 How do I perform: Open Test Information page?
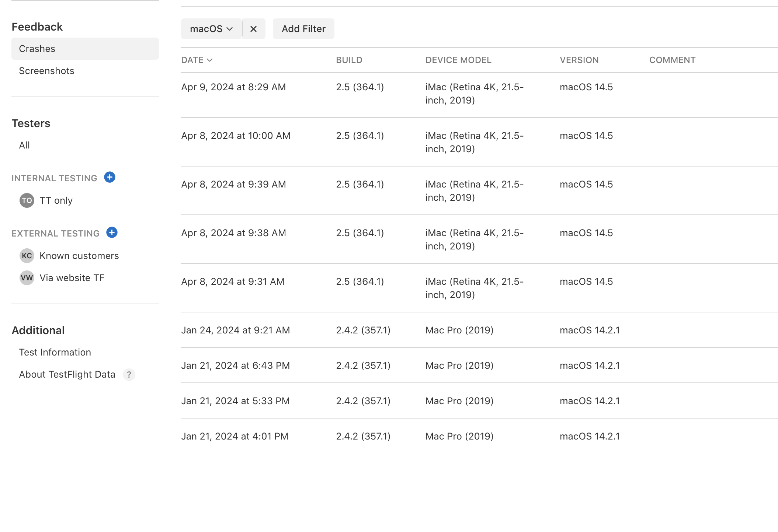tap(55, 352)
